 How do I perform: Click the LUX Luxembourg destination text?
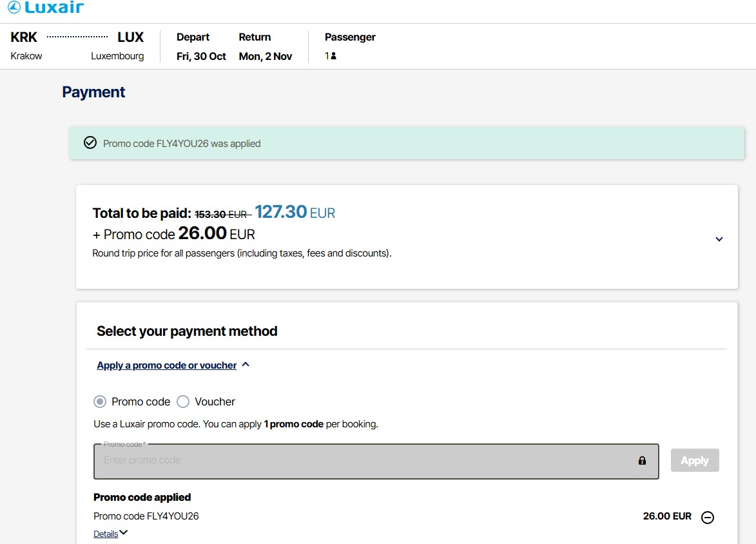[118, 46]
